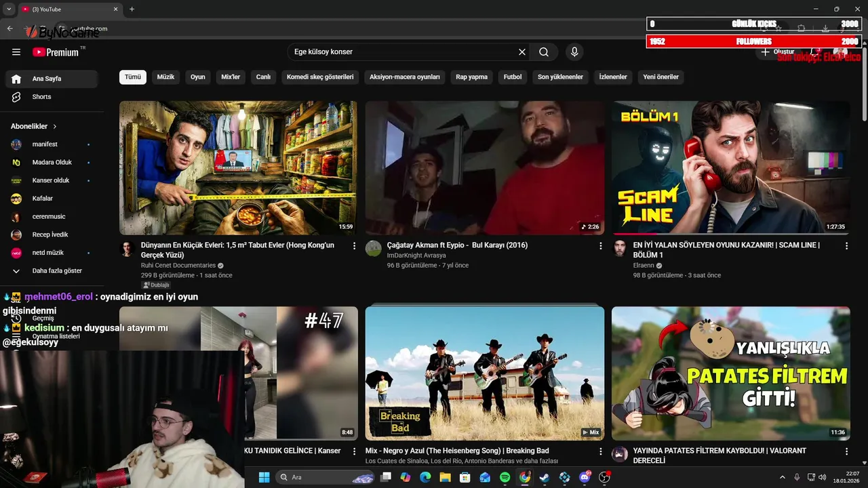Open more options for Patates Filtrem video

[846, 451]
